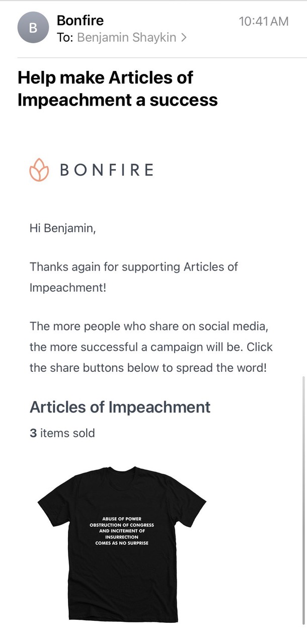Image resolution: width=307 pixels, height=644 pixels.
Task: Click the "The more people who share" paragraph
Action: (x=151, y=347)
